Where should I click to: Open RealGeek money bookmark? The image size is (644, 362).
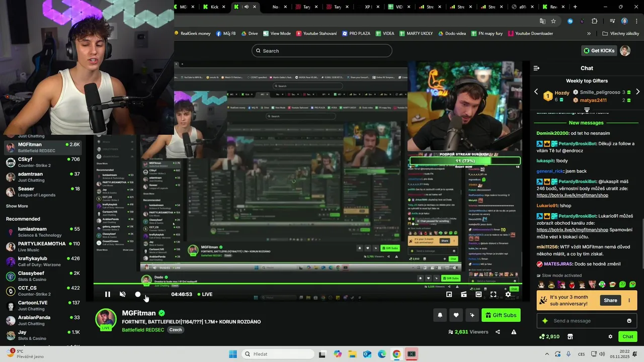[193, 34]
